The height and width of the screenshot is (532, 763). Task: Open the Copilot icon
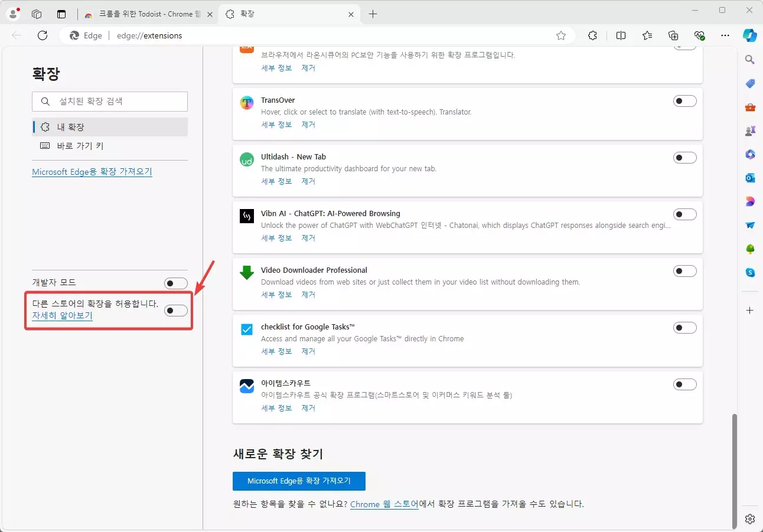pos(750,35)
